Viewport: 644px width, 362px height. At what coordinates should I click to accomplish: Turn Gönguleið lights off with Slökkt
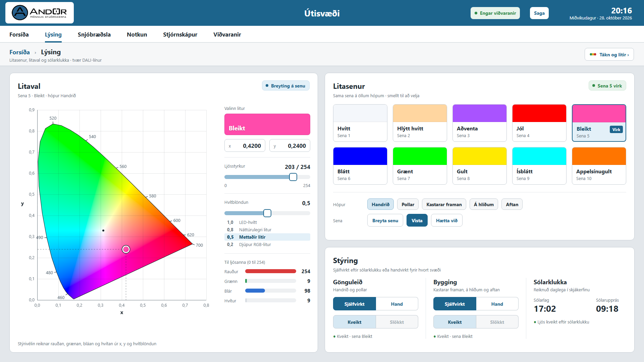(397, 322)
